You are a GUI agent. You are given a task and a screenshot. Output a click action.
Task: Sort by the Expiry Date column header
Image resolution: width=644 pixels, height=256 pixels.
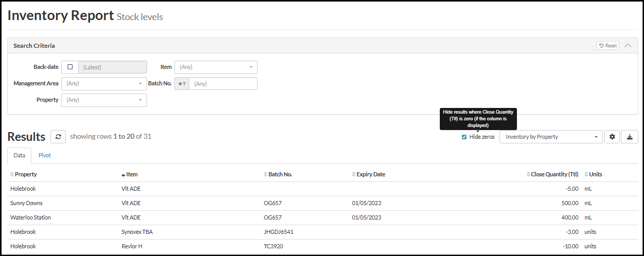[371, 174]
